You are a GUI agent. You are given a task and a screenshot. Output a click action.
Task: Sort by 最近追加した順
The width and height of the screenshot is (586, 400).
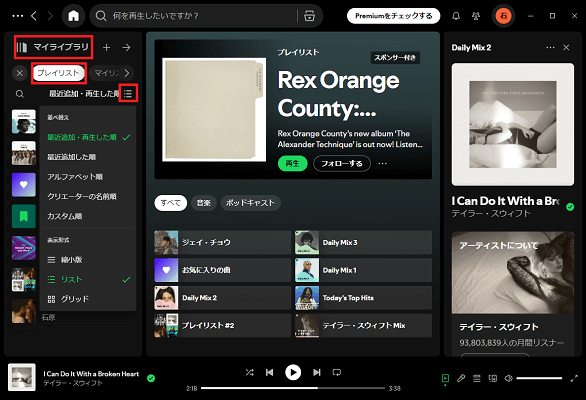pos(88,157)
